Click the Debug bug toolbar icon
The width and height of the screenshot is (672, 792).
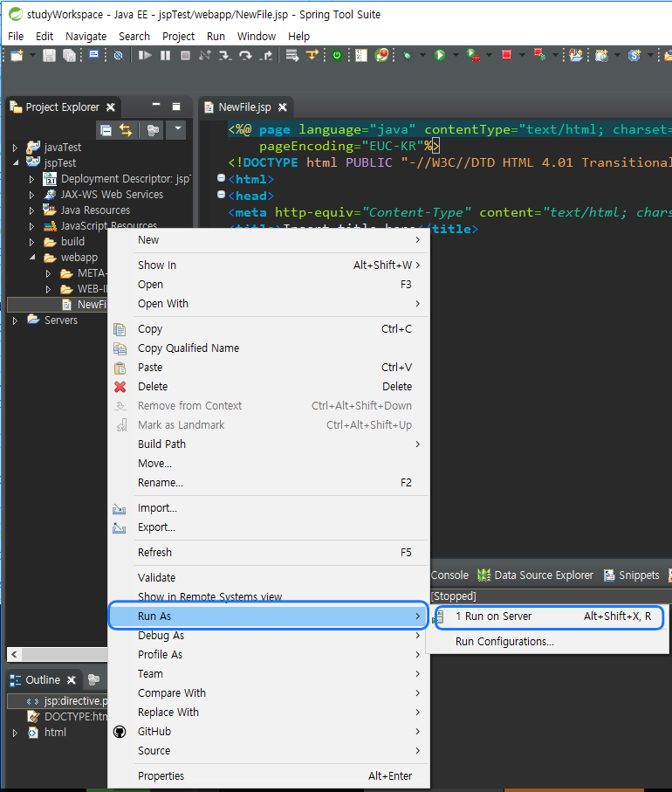407,55
